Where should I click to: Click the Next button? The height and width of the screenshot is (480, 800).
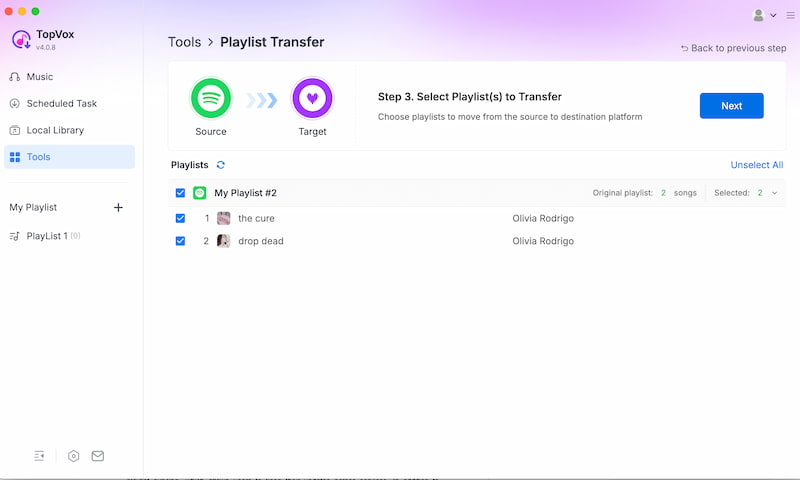731,106
